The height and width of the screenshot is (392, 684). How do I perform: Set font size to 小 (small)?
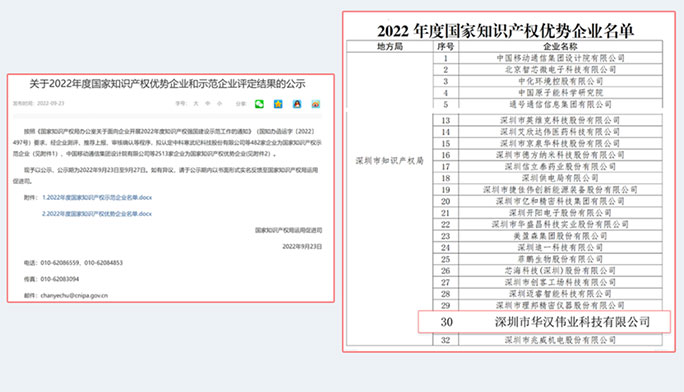pos(219,104)
